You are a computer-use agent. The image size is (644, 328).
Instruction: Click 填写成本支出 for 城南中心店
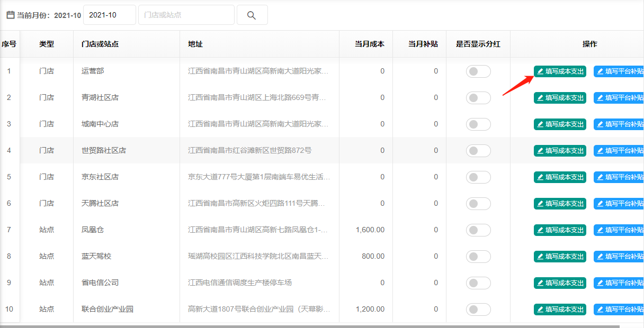[x=560, y=124]
